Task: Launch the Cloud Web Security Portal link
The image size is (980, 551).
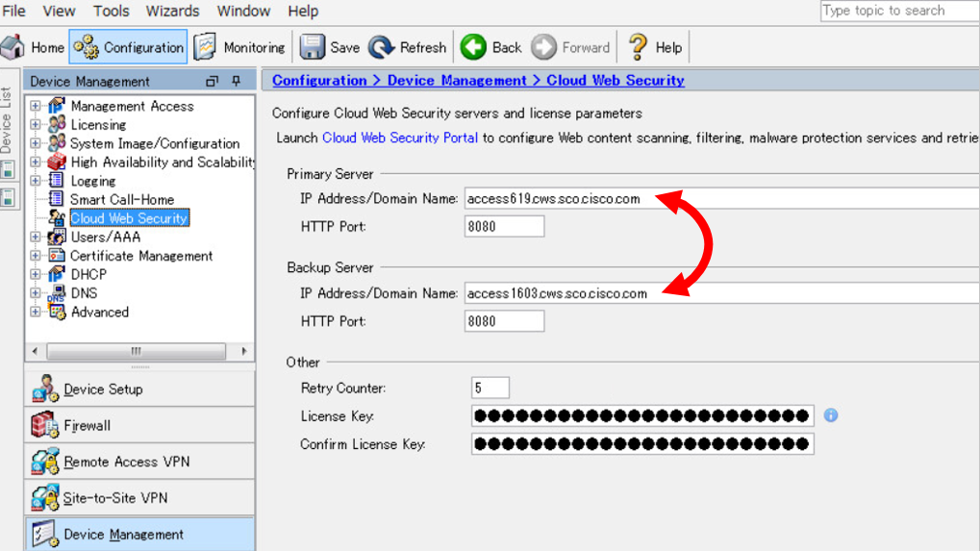Action: tap(400, 138)
